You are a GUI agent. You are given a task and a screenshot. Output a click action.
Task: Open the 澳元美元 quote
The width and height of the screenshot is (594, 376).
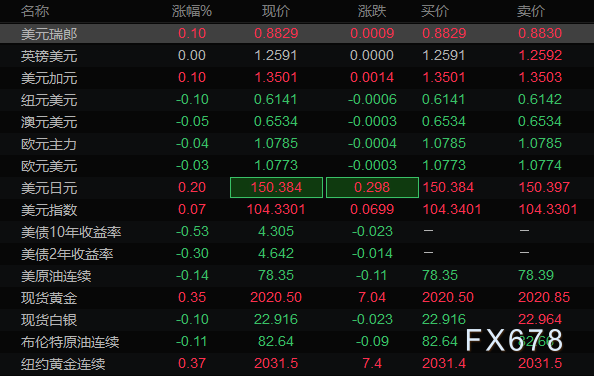[x=297, y=122]
